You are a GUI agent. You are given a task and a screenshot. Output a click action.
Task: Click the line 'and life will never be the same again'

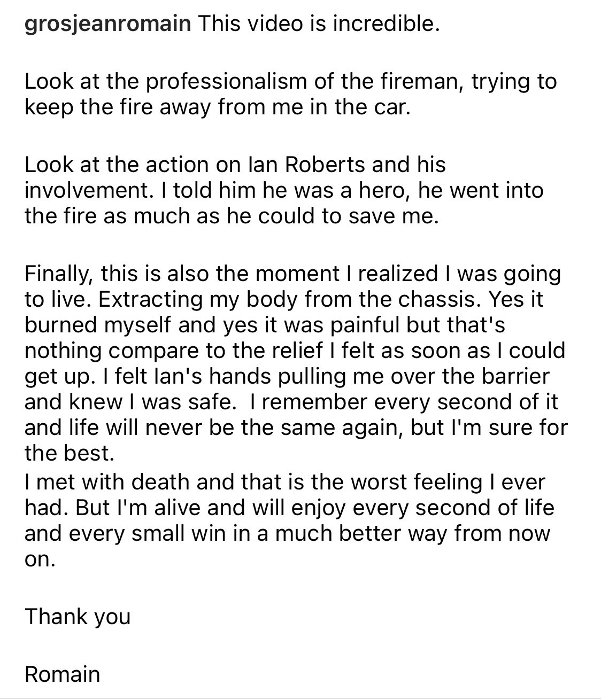[213, 429]
